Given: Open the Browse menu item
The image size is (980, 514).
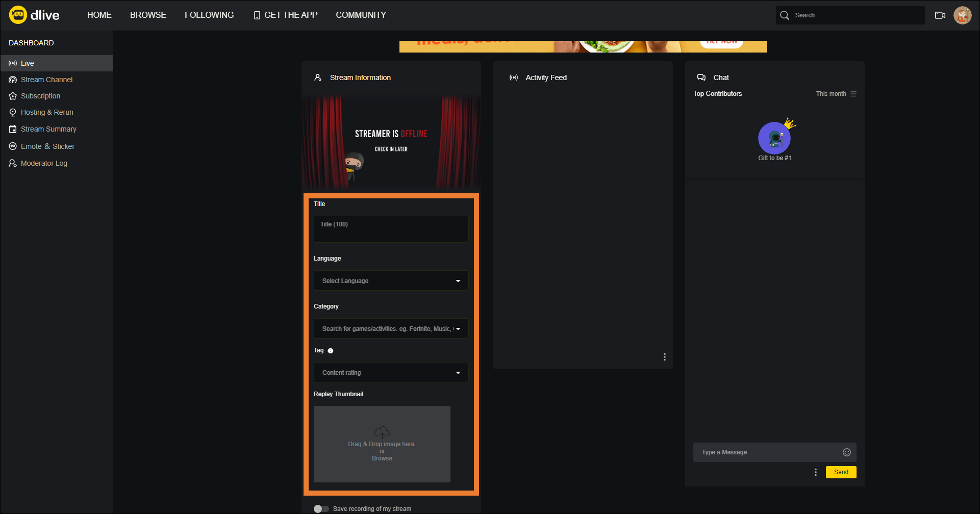Looking at the screenshot, I should (x=148, y=15).
